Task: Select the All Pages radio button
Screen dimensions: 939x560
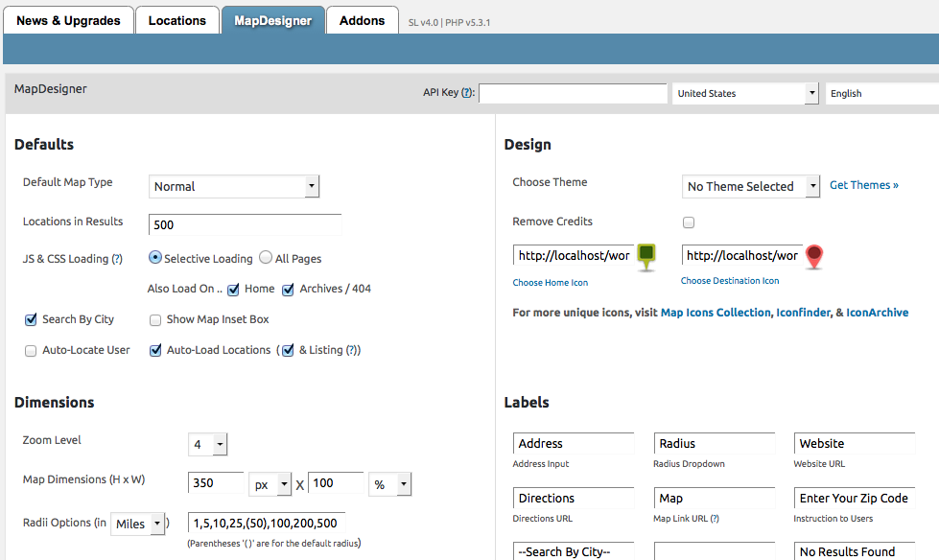Action: (266, 258)
